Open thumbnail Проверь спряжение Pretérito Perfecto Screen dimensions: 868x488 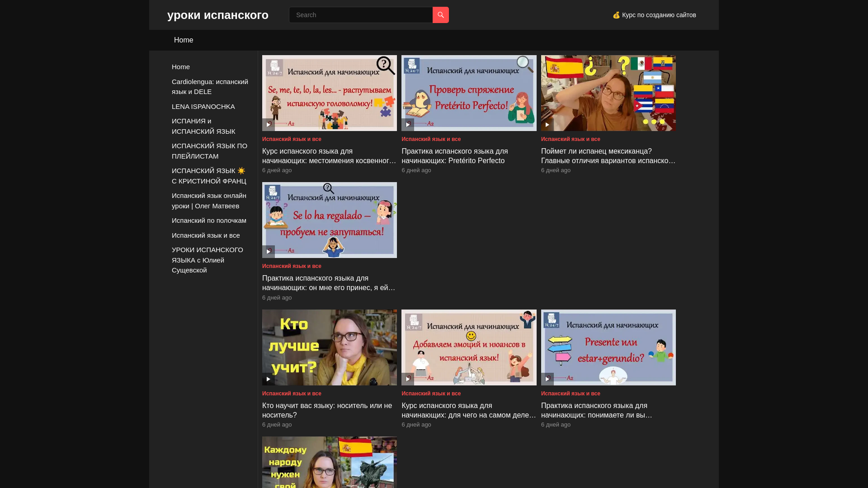(469, 93)
